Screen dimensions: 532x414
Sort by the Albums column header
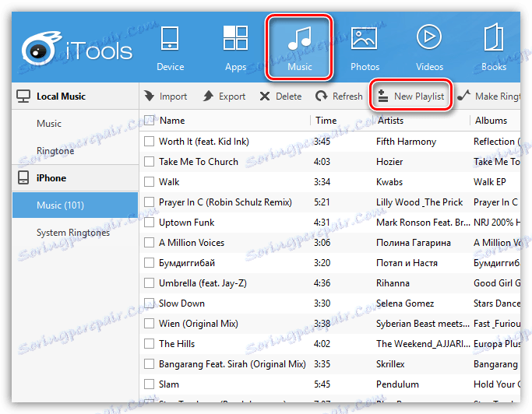tap(491, 121)
